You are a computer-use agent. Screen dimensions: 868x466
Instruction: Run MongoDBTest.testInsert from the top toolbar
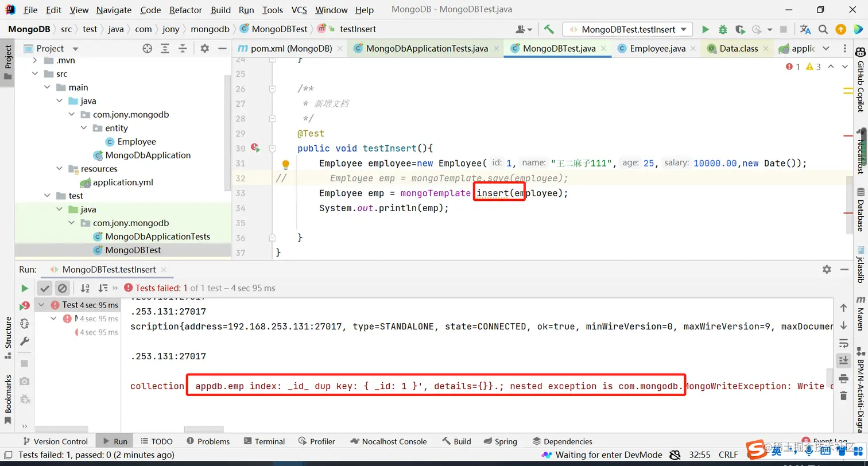pyautogui.click(x=706, y=29)
